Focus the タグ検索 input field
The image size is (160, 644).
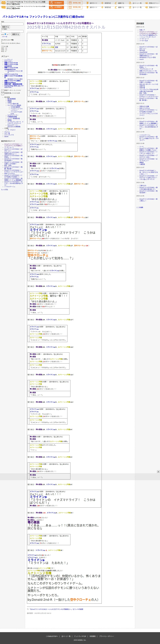point(12,31)
